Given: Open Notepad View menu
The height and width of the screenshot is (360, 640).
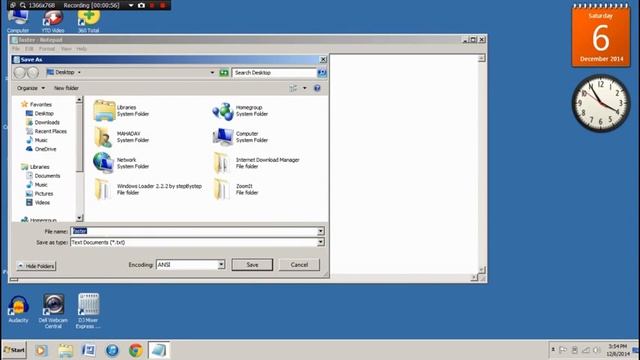Looking at the screenshot, I should coord(66,49).
